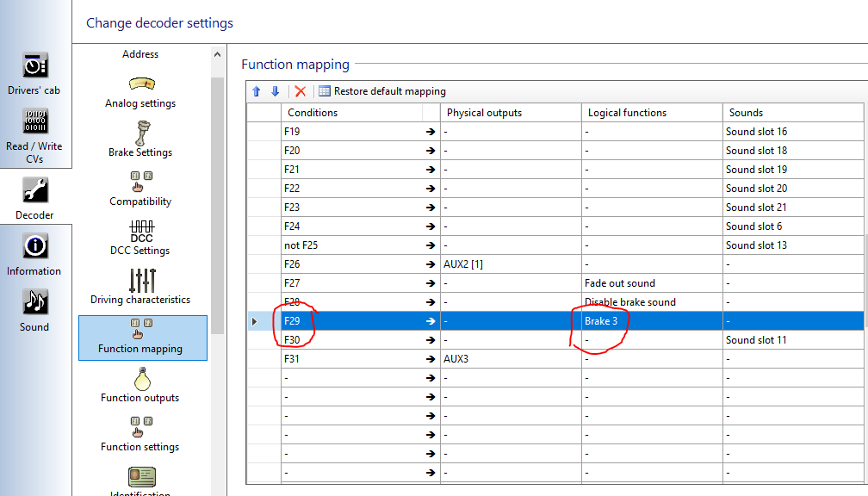Select Function mapping page

[143, 338]
